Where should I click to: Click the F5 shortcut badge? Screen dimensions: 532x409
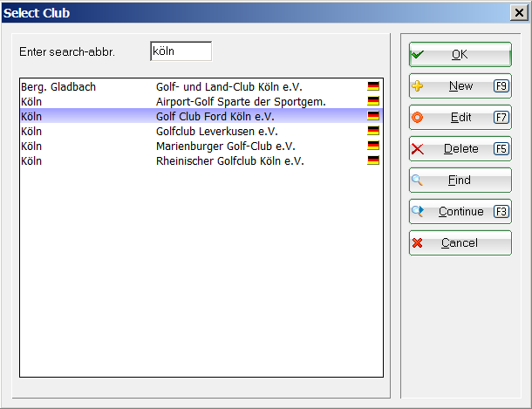pyautogui.click(x=501, y=149)
